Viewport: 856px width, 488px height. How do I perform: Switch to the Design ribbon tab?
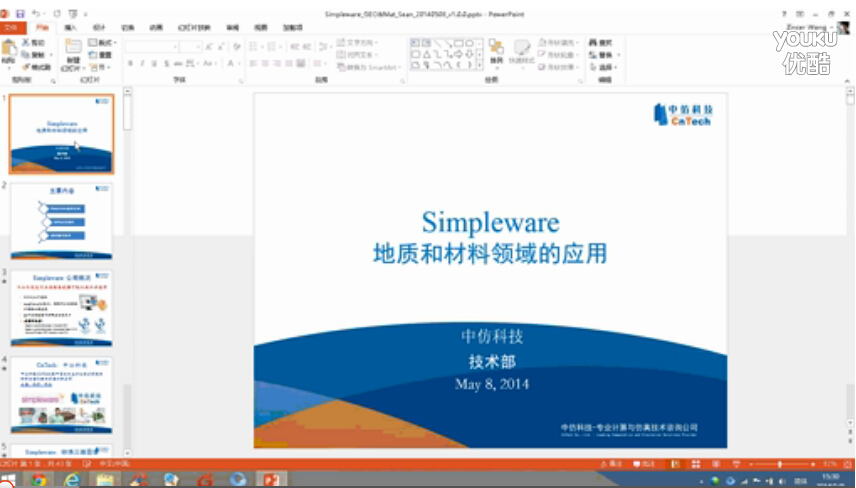tap(99, 27)
